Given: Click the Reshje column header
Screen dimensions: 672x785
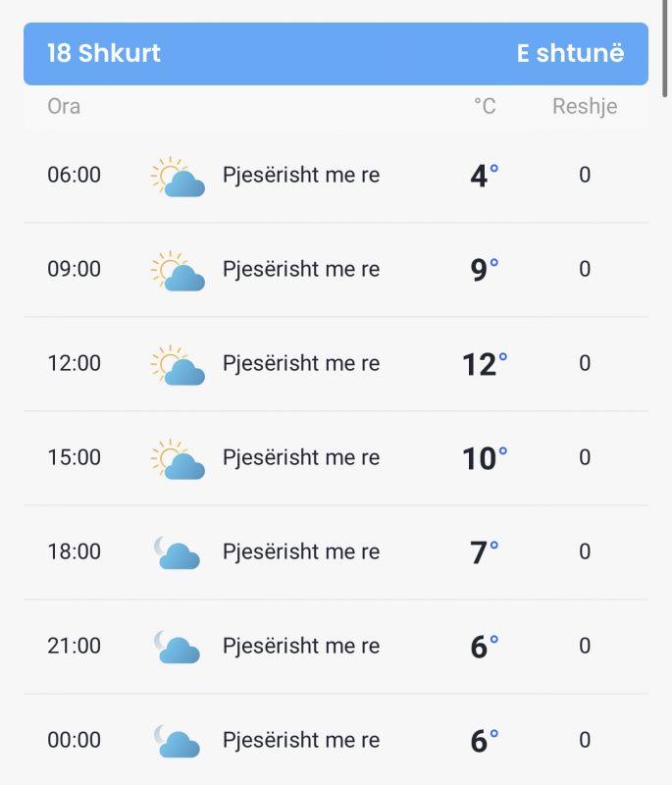Looking at the screenshot, I should point(585,107).
